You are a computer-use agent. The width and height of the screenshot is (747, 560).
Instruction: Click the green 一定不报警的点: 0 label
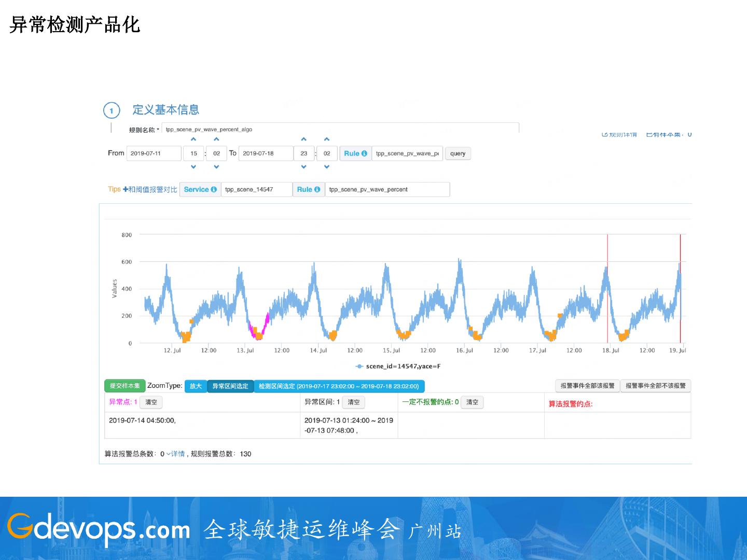click(x=430, y=402)
